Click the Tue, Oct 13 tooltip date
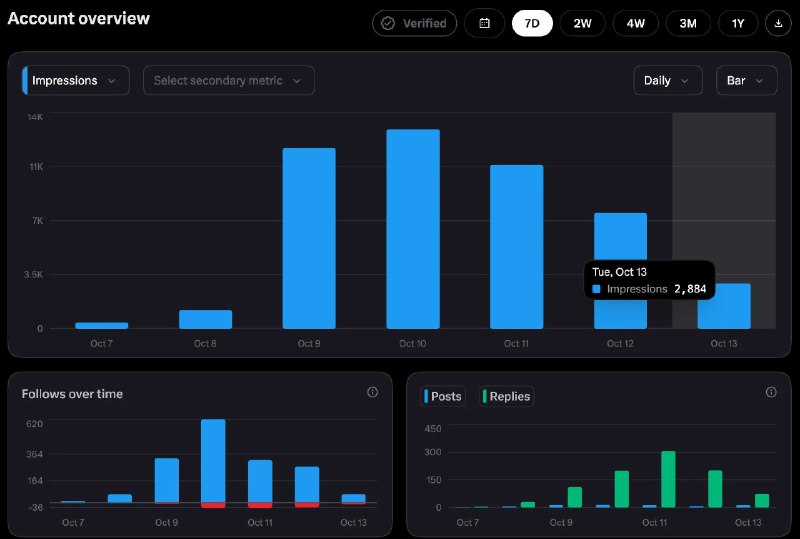 (x=619, y=272)
